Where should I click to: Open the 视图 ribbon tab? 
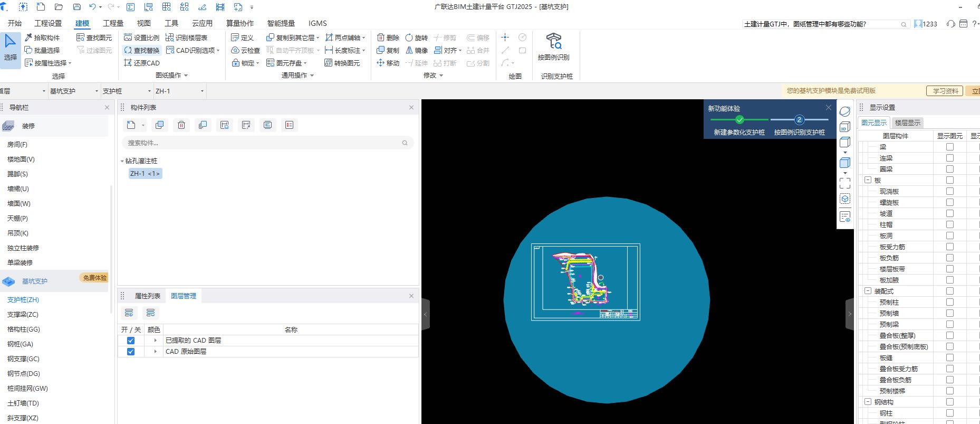[144, 23]
